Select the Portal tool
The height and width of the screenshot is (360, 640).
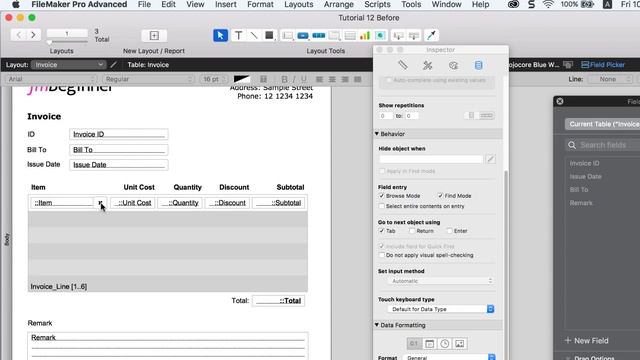pos(350,36)
